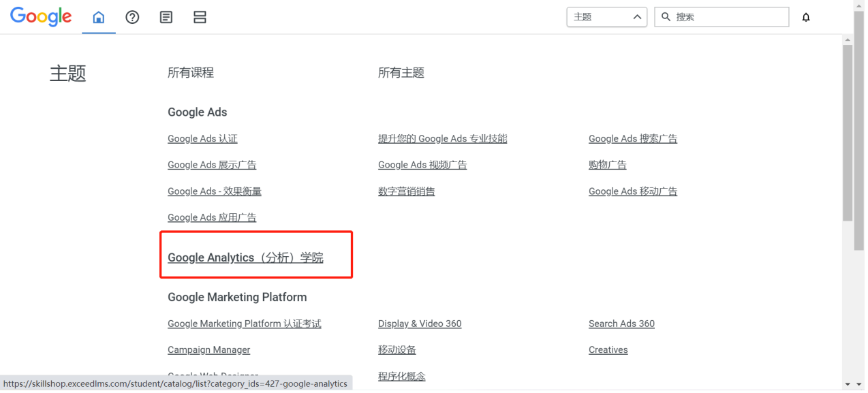The image size is (868, 393).
Task: Open Google Marketing Platform 认证考试 link
Action: click(245, 324)
